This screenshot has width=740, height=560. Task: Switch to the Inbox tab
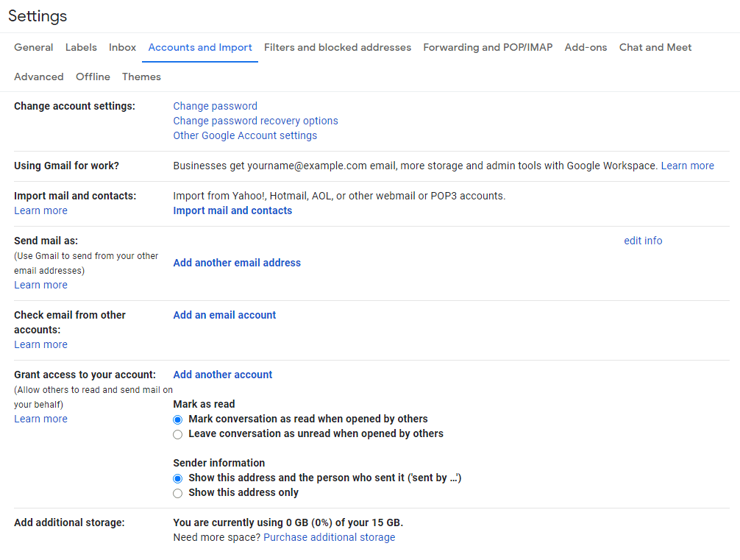click(122, 47)
